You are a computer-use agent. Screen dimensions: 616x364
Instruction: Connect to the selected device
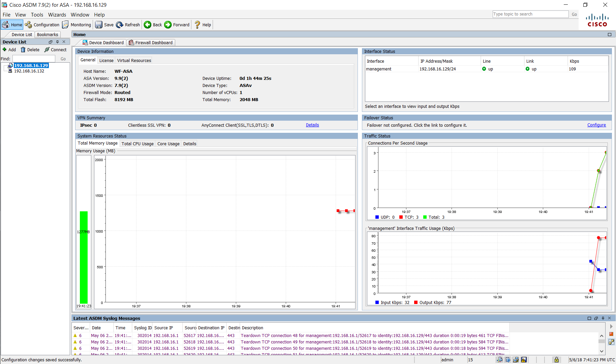tap(56, 50)
